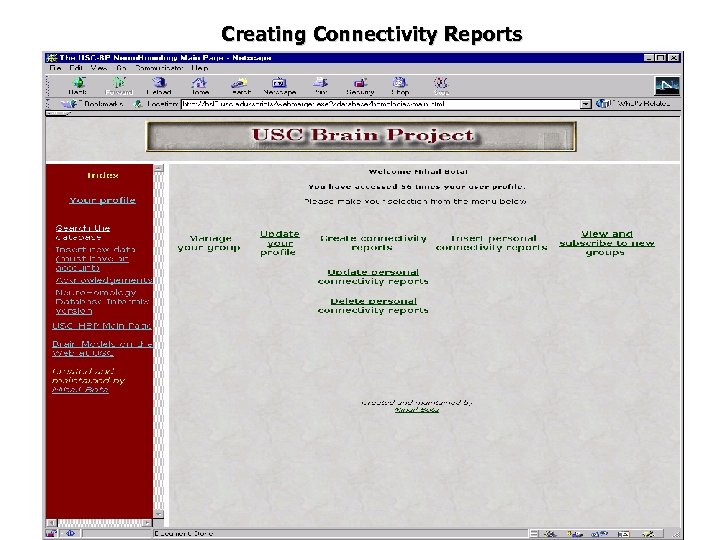Click the 'Index' heading in sidebar
This screenshot has width=720, height=540.
pyautogui.click(x=102, y=175)
